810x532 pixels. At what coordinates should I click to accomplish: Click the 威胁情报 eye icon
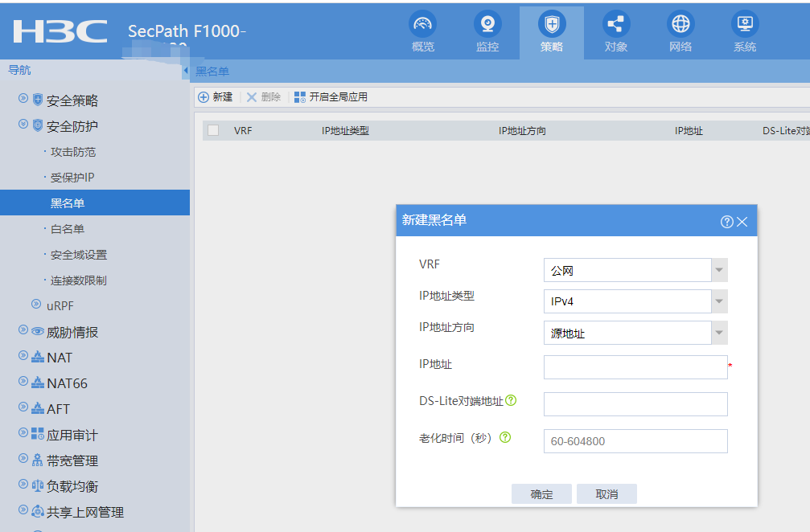click(38, 331)
